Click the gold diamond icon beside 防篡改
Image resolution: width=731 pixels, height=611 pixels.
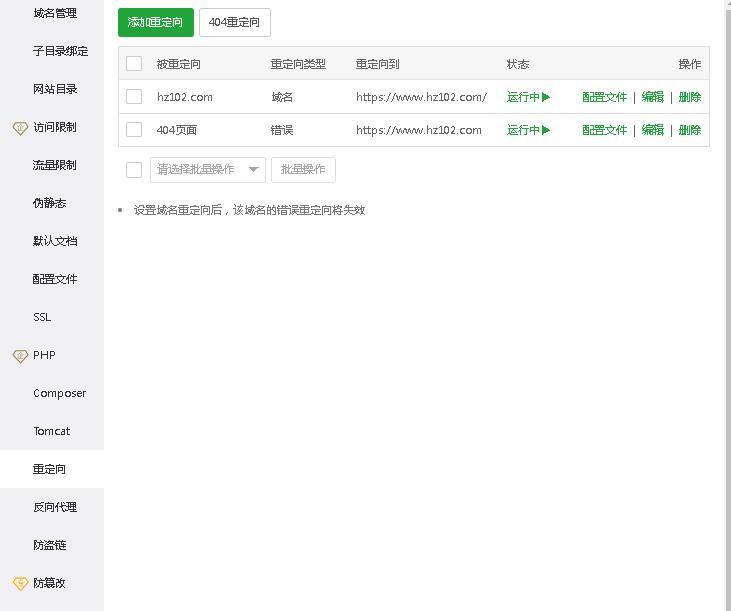[20, 584]
